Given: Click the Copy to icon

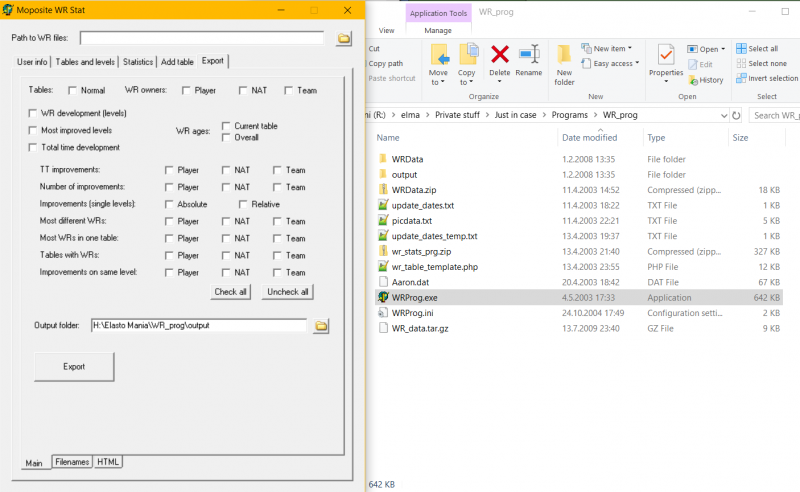Looking at the screenshot, I should point(467,60).
